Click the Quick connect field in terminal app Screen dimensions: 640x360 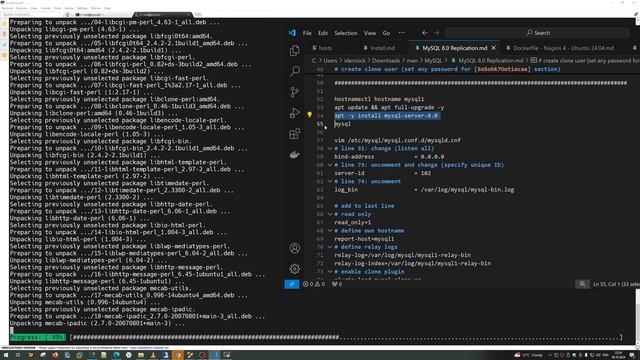click(x=31, y=14)
